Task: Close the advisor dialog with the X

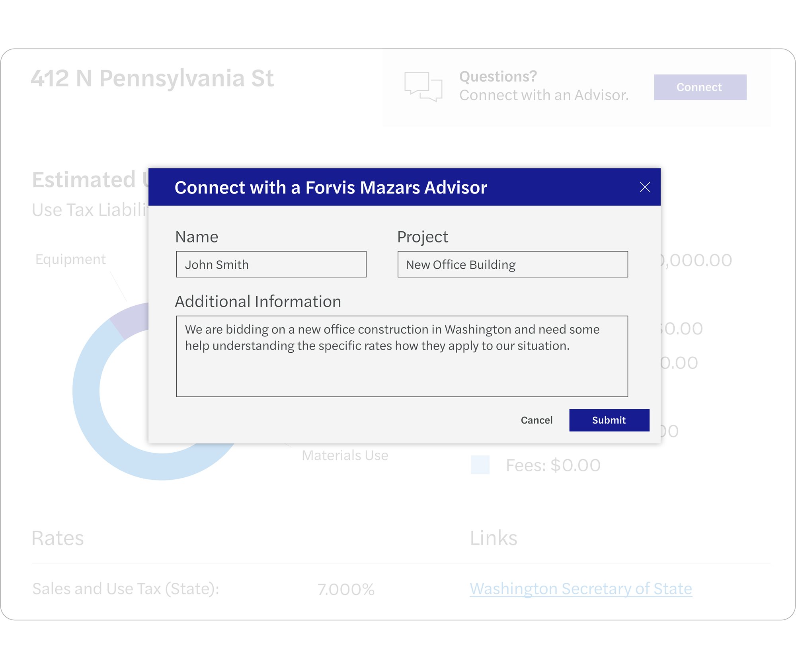Action: point(646,187)
